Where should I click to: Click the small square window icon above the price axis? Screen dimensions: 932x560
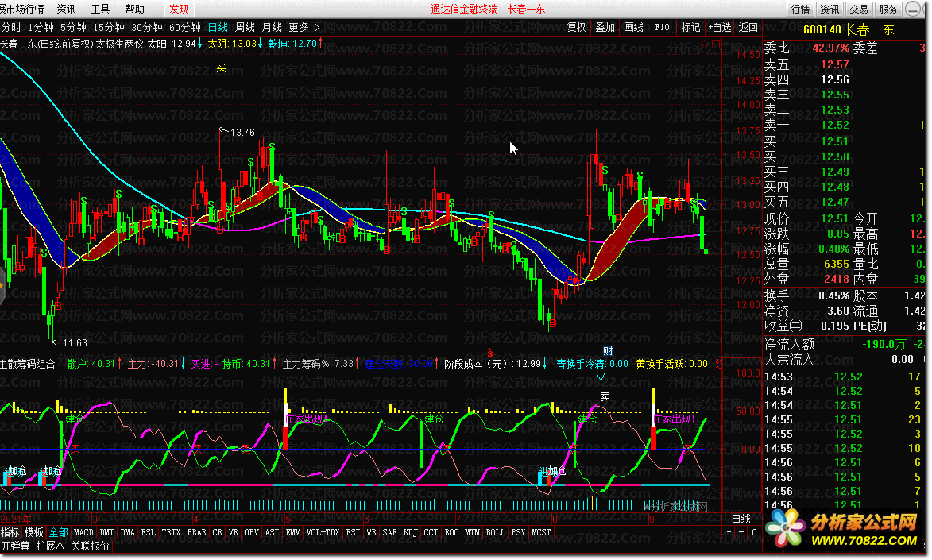716,44
